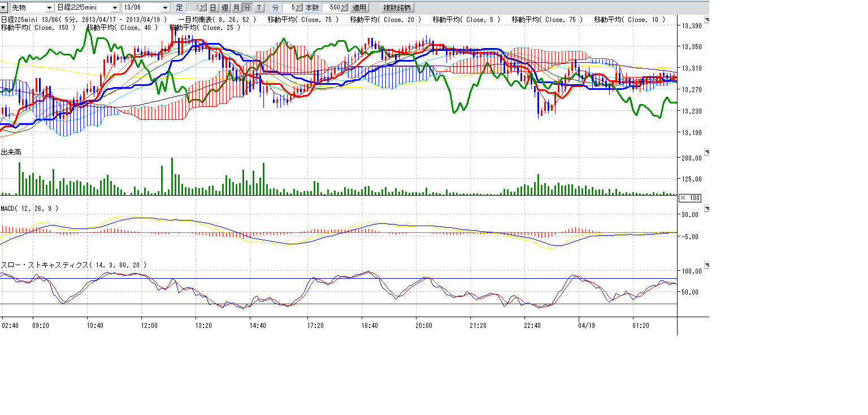
Task: Click the MACD( 12, 26, 9 ) label
Action: coord(29,209)
